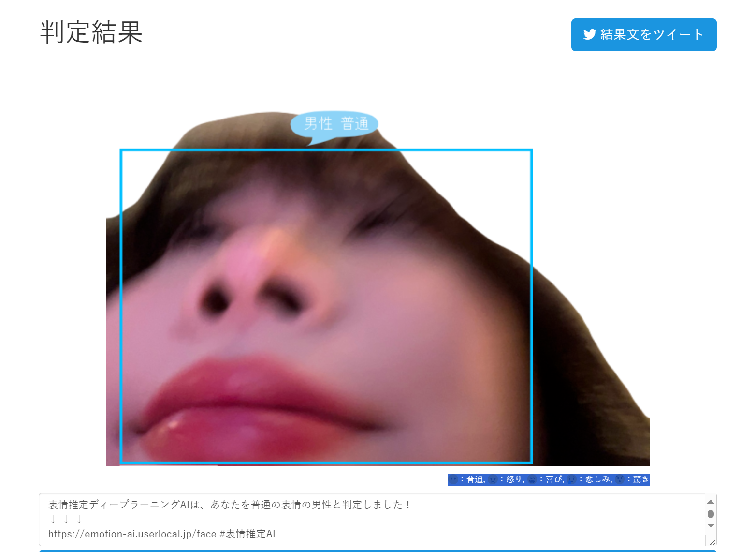Image resolution: width=756 pixels, height=552 pixels.
Task: Click the 普通 neutral face emoji icon
Action: point(453,479)
